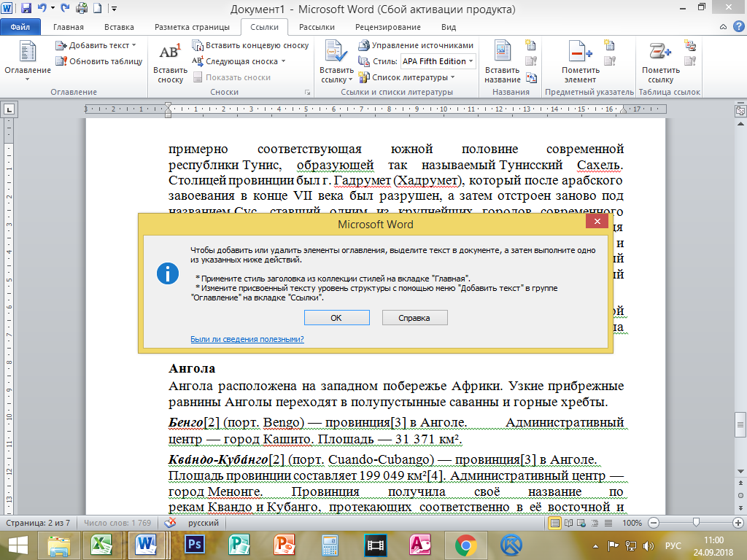Open the Оглавление table of contents button

click(27, 60)
